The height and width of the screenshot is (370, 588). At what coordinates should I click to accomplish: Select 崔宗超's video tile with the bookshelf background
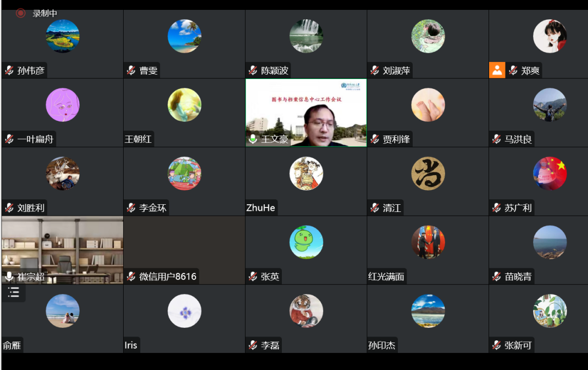pyautogui.click(x=62, y=250)
